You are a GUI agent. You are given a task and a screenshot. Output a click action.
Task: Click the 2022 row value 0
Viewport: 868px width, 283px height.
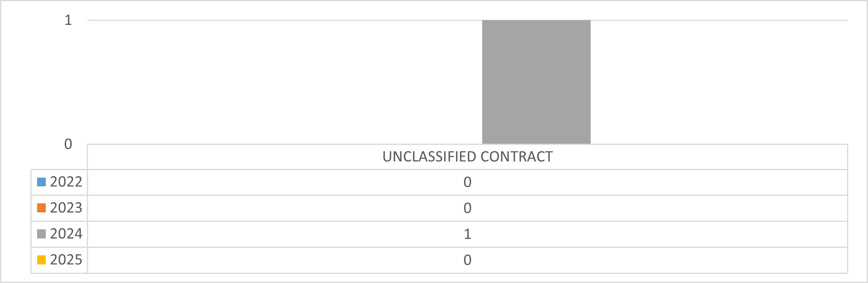tap(467, 182)
